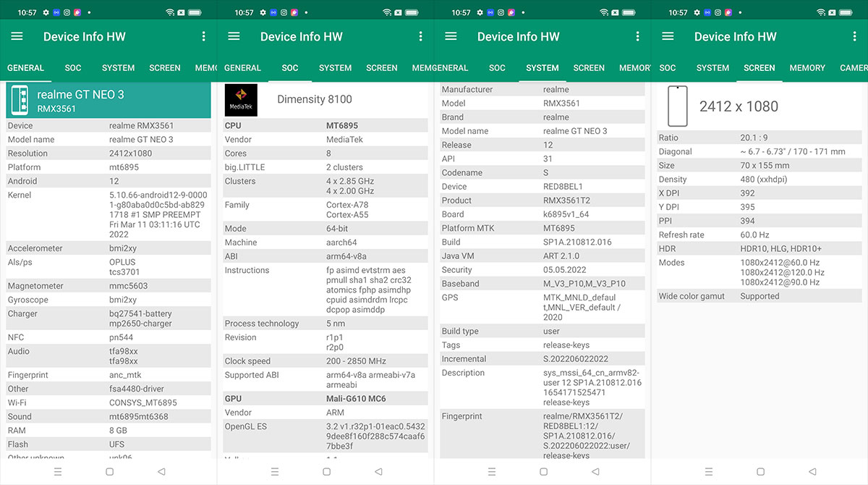Switch to SCREEN tab on the Dimensity 8100 screen
The width and height of the screenshot is (868, 485).
click(x=382, y=68)
